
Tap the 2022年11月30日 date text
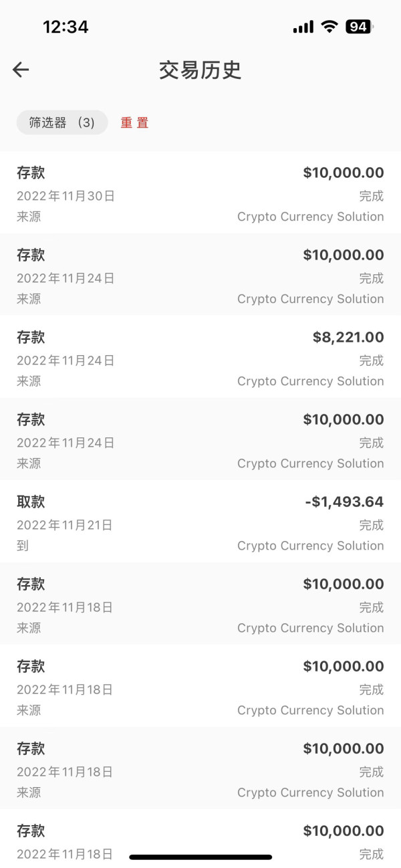(65, 196)
